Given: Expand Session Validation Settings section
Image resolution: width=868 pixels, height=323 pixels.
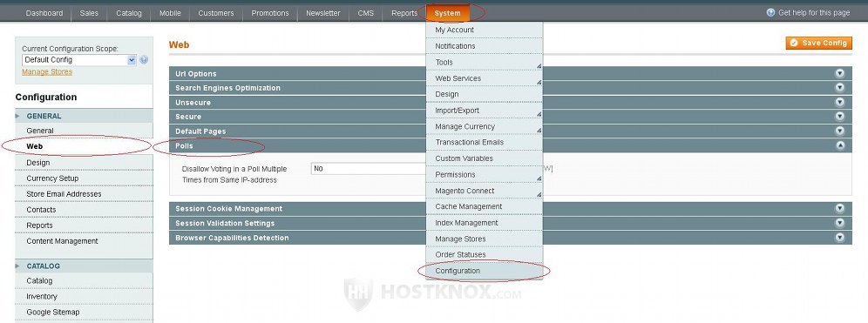Looking at the screenshot, I should click(510, 224).
